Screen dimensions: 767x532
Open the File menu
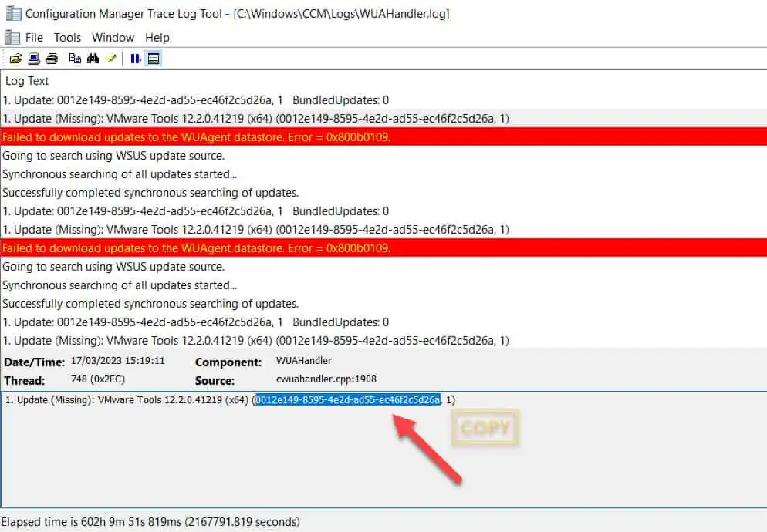34,38
